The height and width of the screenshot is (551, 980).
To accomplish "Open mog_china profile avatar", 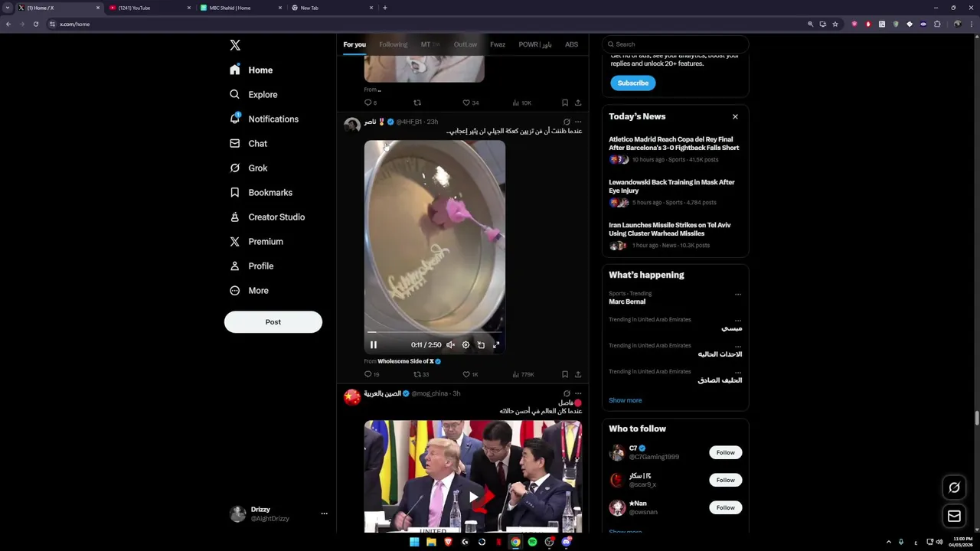I will click(x=352, y=397).
